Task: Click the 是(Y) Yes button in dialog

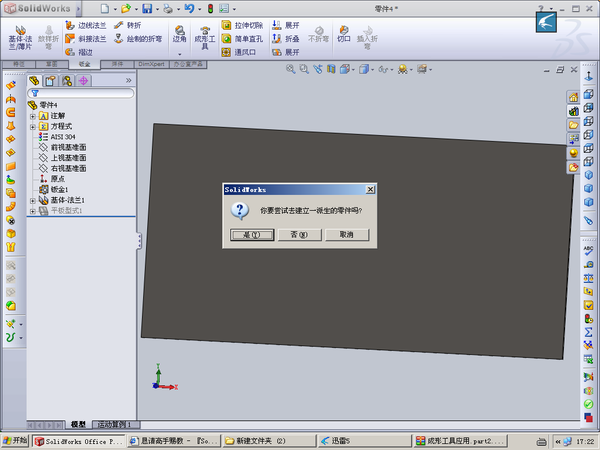Action: 252,235
